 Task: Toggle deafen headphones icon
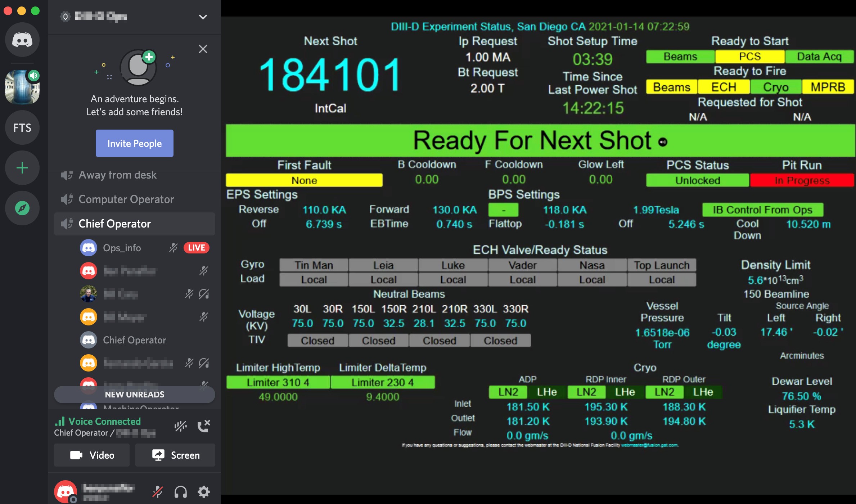coord(180,491)
